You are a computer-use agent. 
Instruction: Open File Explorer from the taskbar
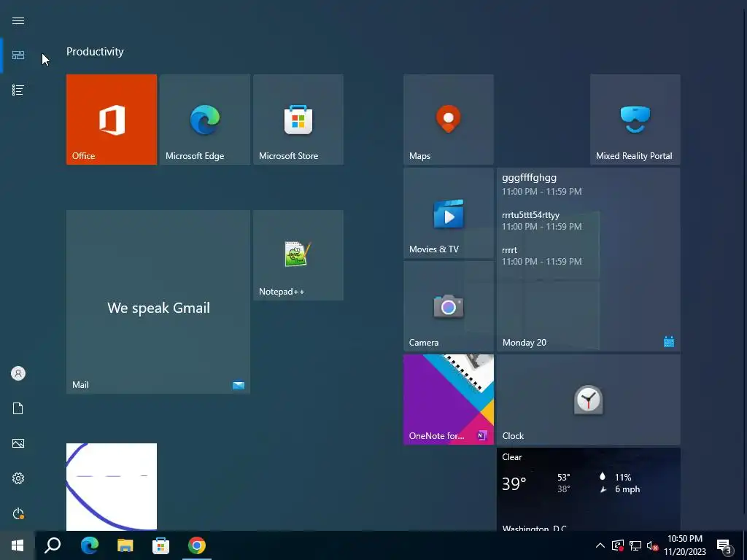pos(125,545)
